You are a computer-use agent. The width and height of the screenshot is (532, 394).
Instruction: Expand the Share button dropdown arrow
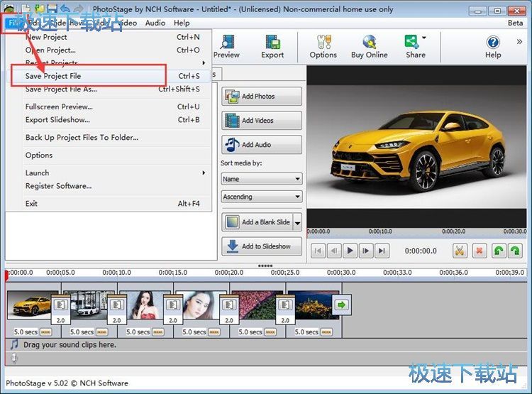point(424,38)
